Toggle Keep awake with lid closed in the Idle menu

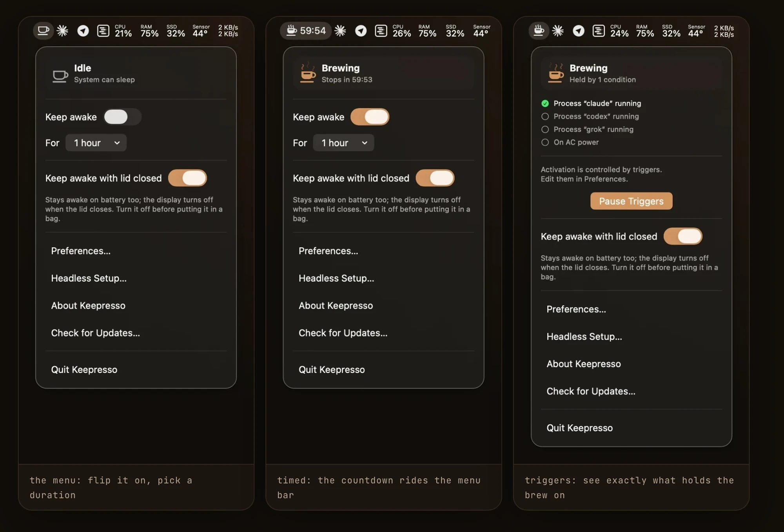click(x=188, y=178)
